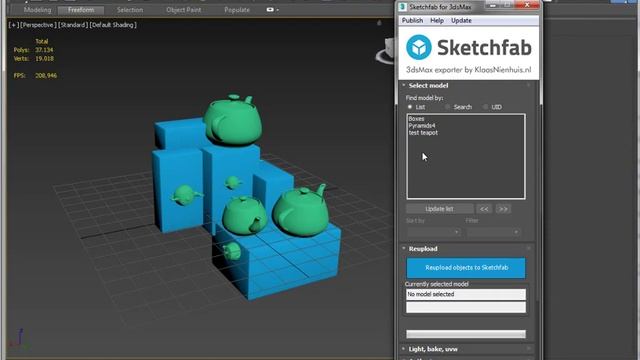
Task: Click the viewport [+] menu label
Action: tap(13, 25)
